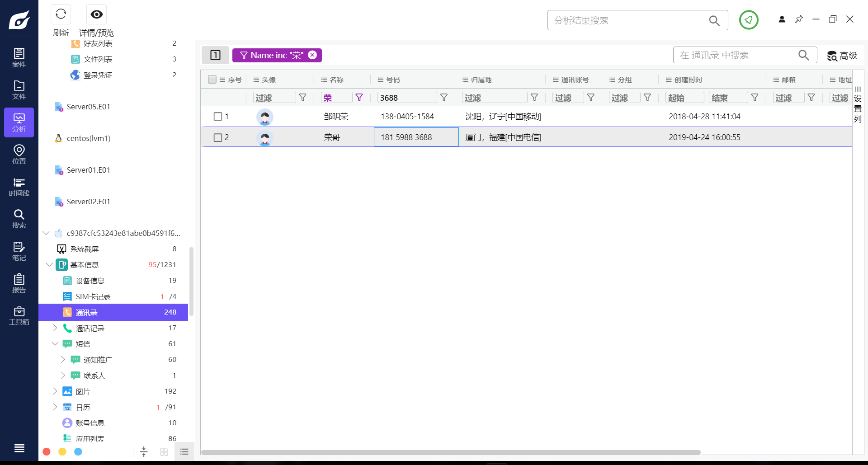
Task: Check the checkbox next to 荣哥
Action: click(218, 137)
